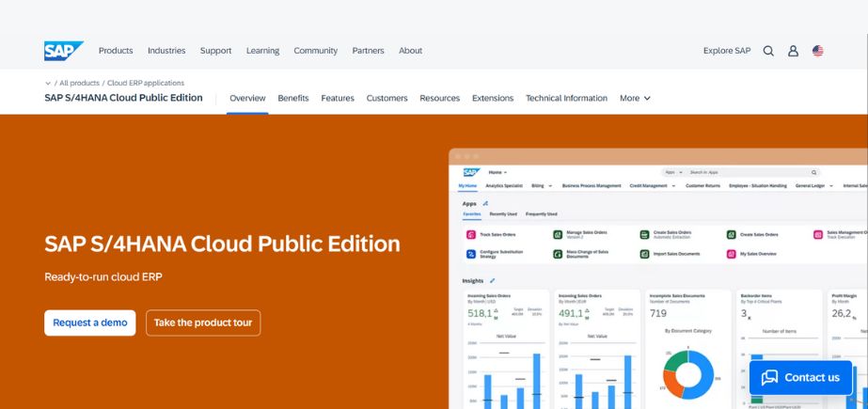Open the Community menu
Screen dimensions: 868x409
coord(316,51)
